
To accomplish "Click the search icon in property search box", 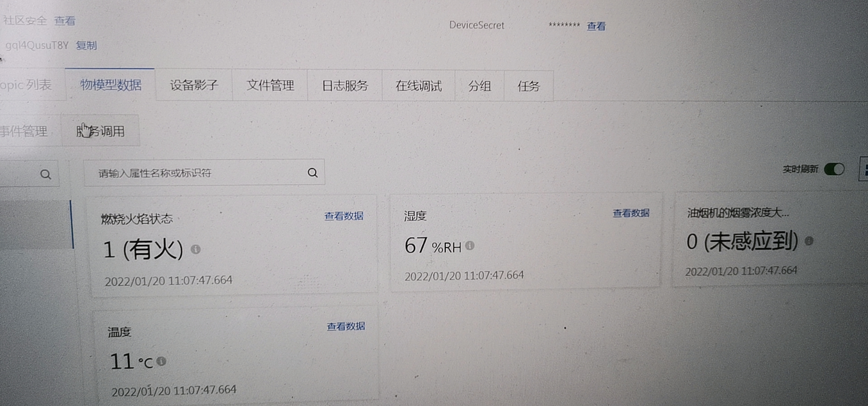I will (x=313, y=173).
